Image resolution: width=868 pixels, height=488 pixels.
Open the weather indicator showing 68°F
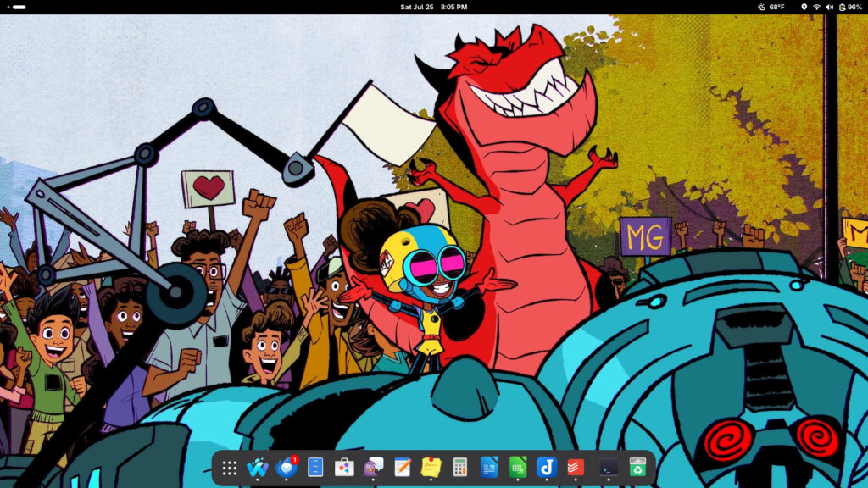click(771, 7)
